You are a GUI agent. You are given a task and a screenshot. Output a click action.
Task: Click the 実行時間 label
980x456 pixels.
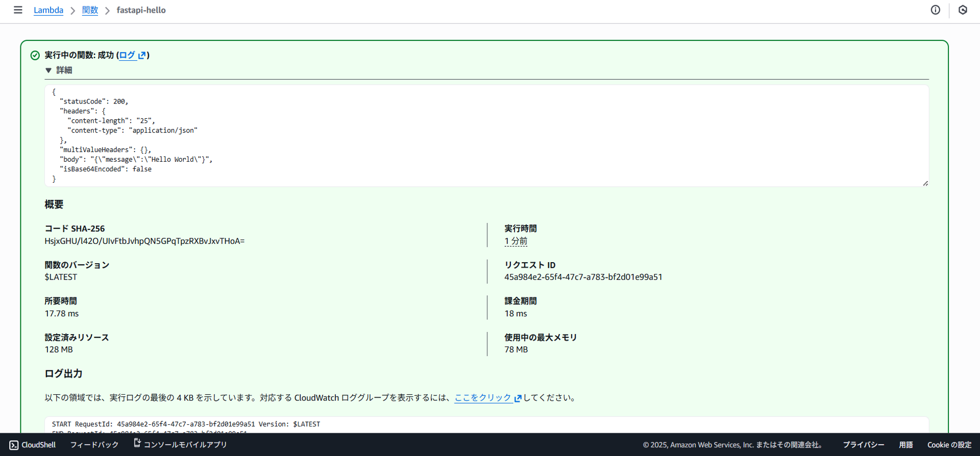[x=521, y=229]
